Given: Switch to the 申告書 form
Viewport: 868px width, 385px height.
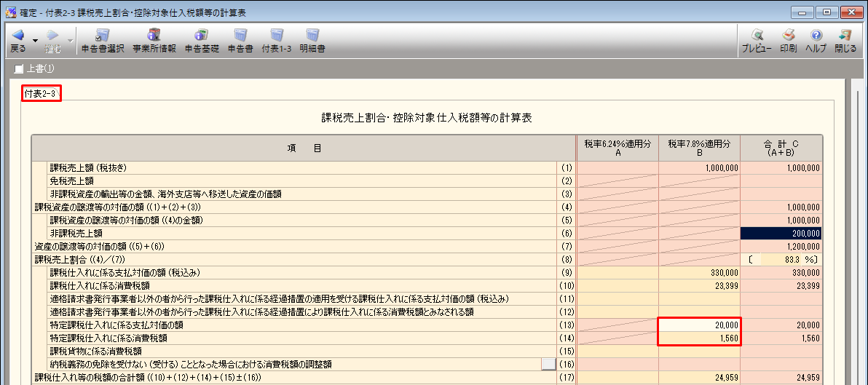Looking at the screenshot, I should 240,41.
